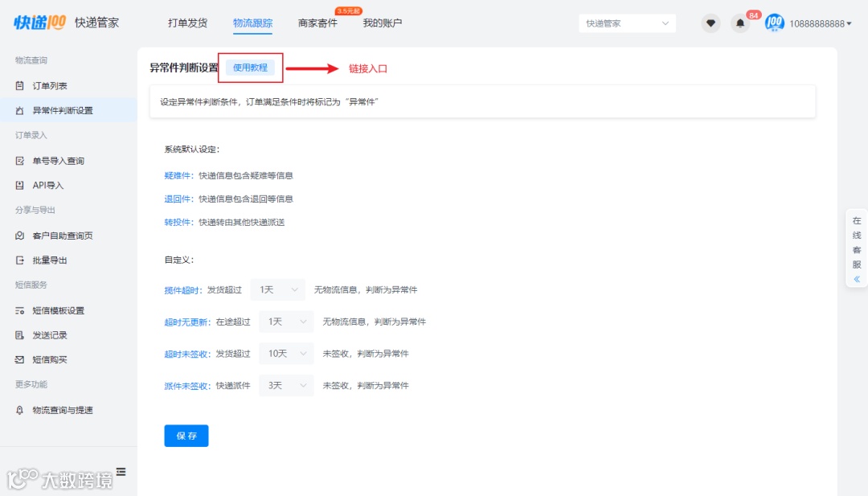
Task: Click the 发送记录 sidebar icon
Action: 20,335
